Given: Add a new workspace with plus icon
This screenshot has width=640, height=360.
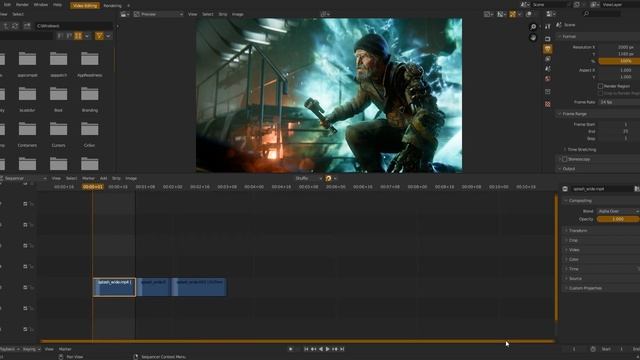Looking at the screenshot, I should click(x=128, y=6).
